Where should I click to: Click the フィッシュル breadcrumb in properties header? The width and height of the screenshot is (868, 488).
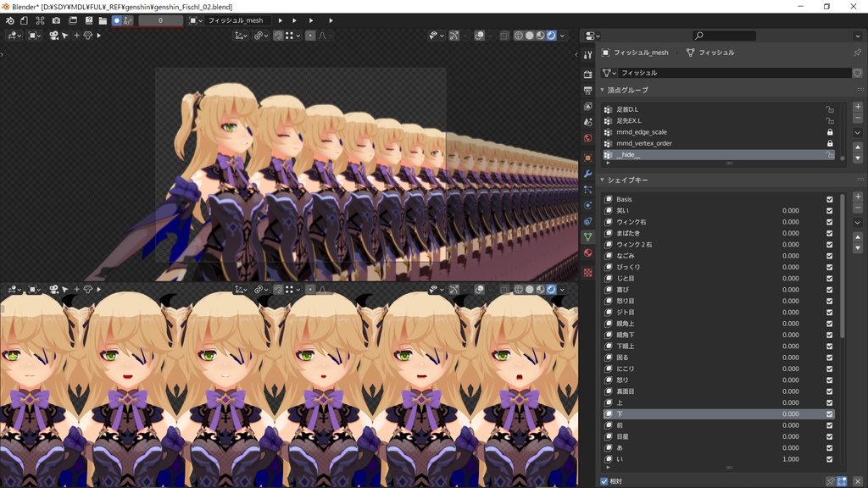(x=716, y=53)
